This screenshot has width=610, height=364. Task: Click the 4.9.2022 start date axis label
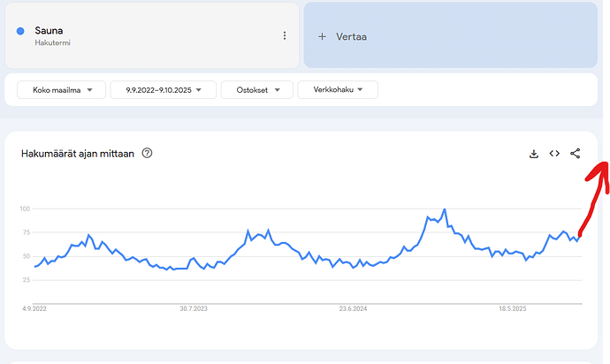pos(34,308)
